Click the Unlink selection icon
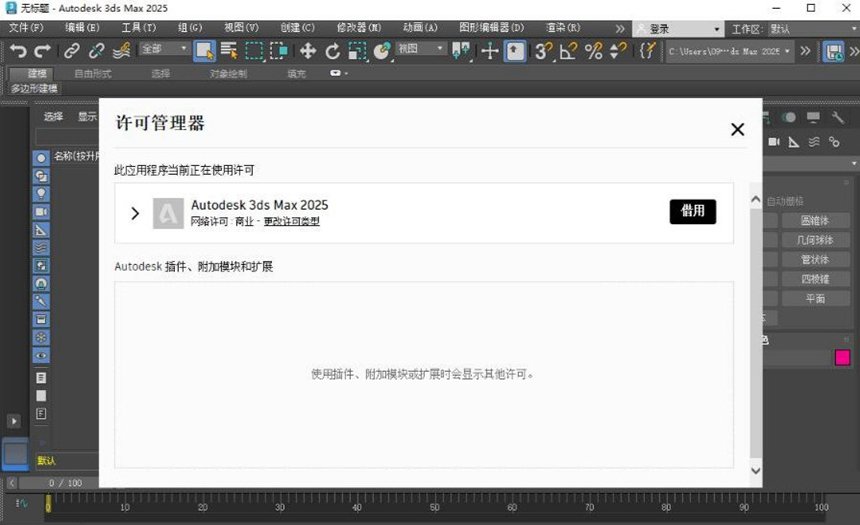 pos(97,51)
